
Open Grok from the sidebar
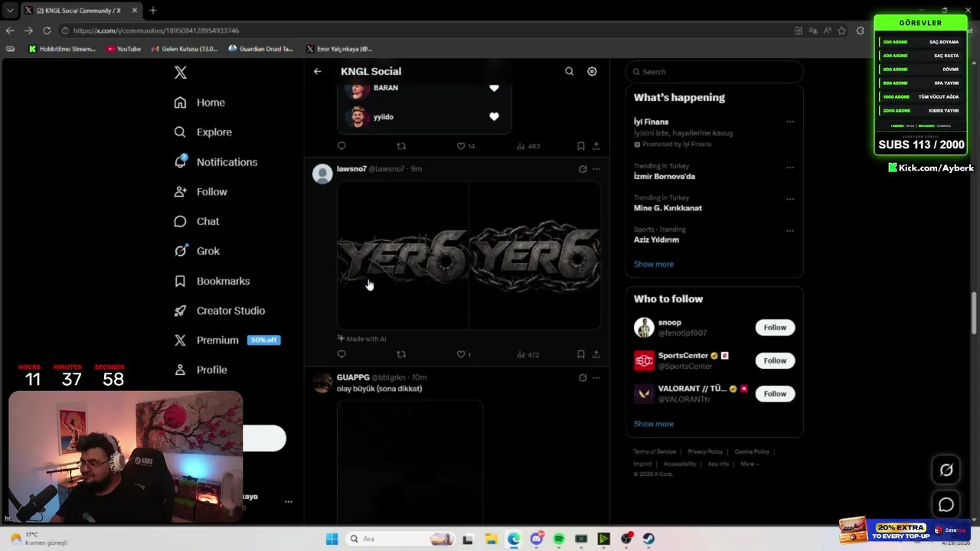coord(196,251)
